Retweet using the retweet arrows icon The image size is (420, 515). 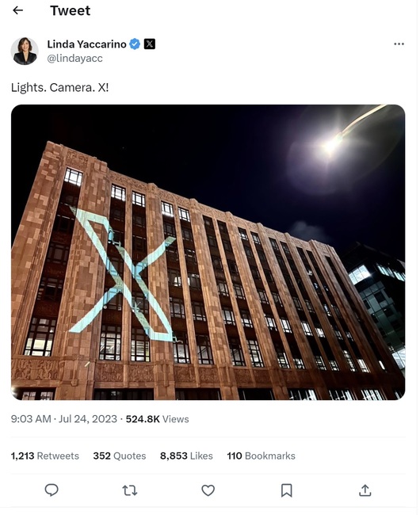pos(130,490)
